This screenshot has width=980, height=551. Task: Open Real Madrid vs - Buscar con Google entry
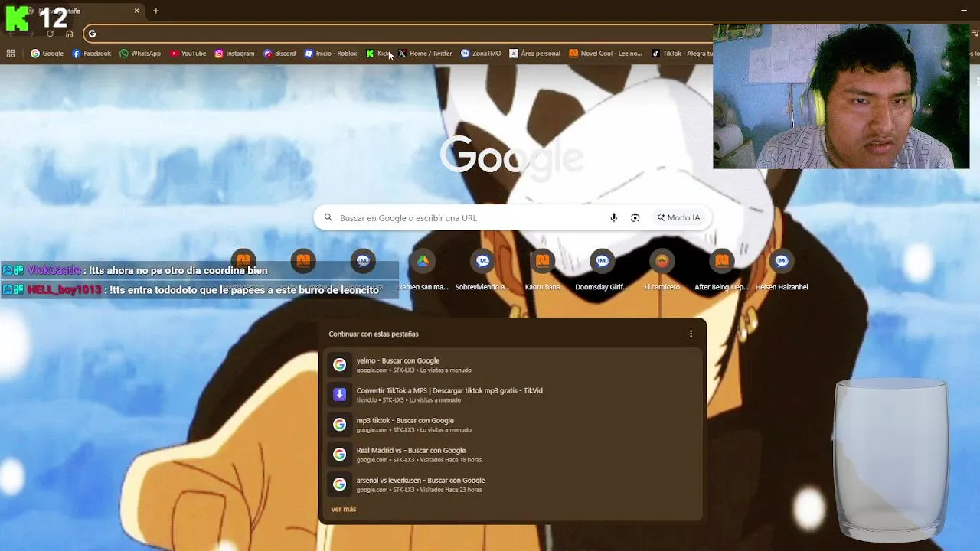pyautogui.click(x=511, y=455)
